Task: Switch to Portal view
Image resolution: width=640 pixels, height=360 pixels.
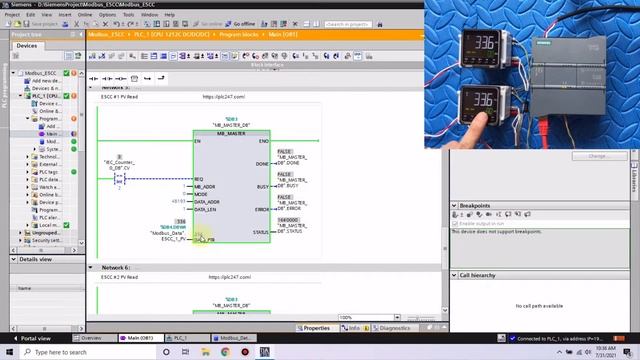Action: pos(32,338)
